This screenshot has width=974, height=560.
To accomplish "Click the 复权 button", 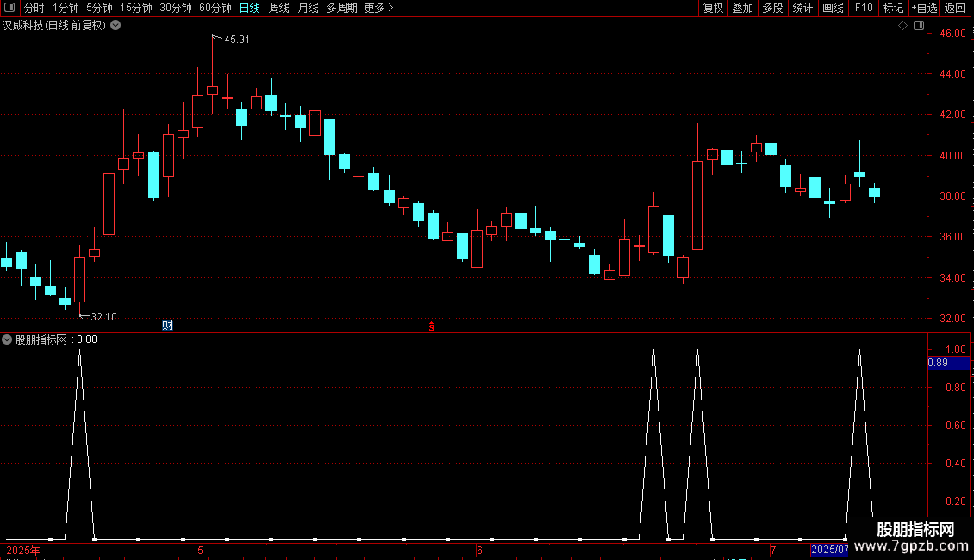I will click(x=713, y=8).
